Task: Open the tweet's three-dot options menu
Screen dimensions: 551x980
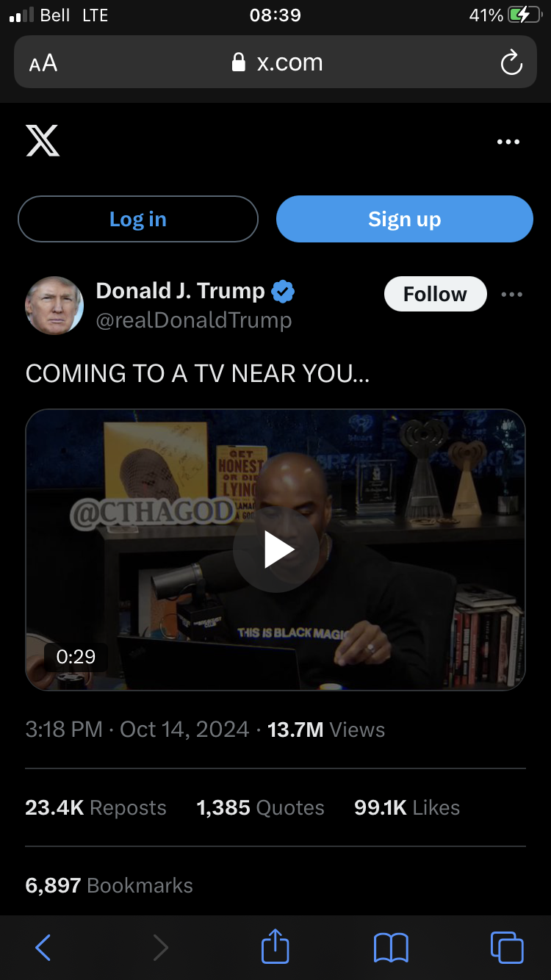Action: (511, 295)
